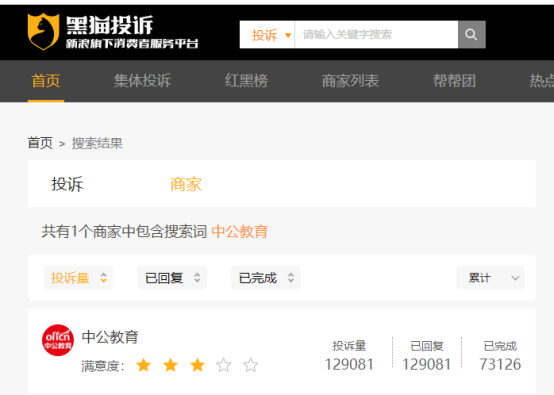Sort results by 已完成
The image size is (554, 395).
pos(266,278)
